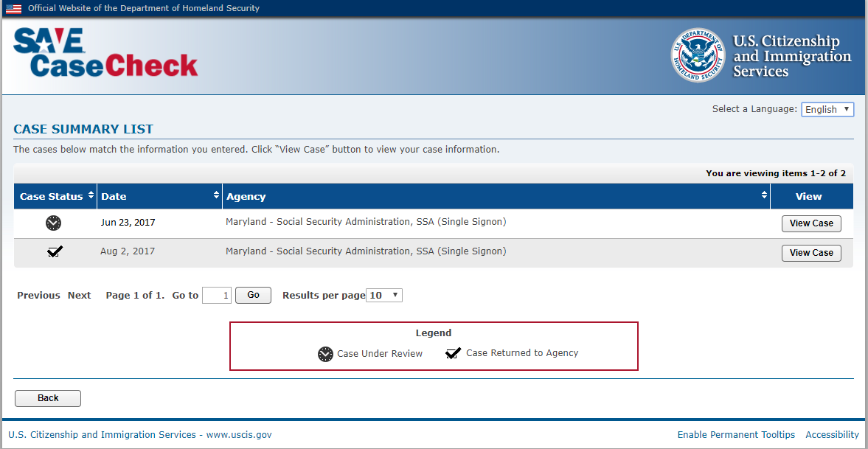Click the 'You are viewing items 1-2 of 2' text
The image size is (868, 449).
click(776, 173)
